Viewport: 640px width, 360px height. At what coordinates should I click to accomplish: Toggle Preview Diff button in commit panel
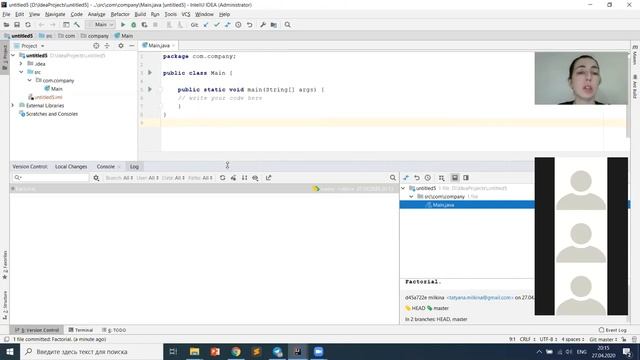tap(466, 178)
